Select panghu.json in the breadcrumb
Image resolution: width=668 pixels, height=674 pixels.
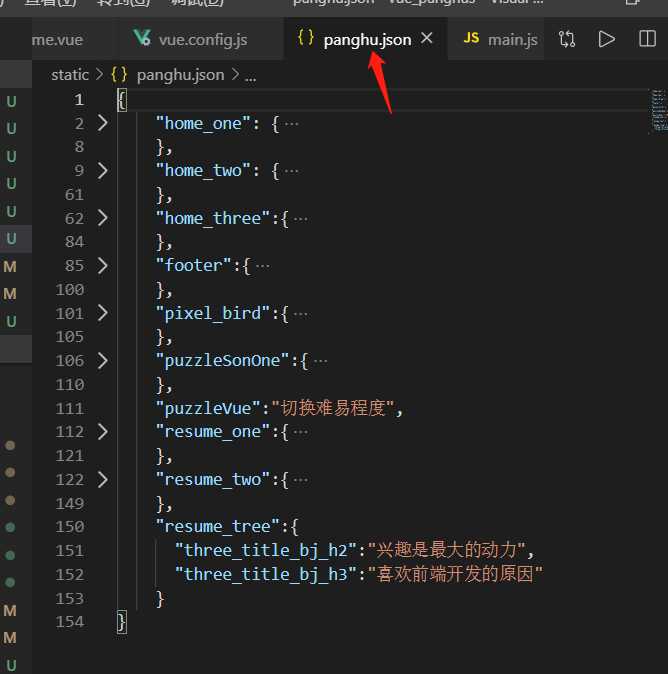tap(180, 75)
